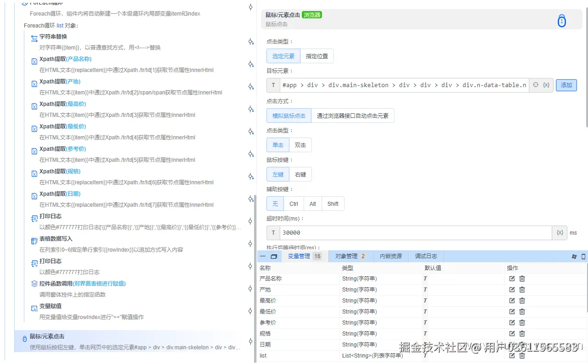Delete the 最高价 variable

(522, 300)
